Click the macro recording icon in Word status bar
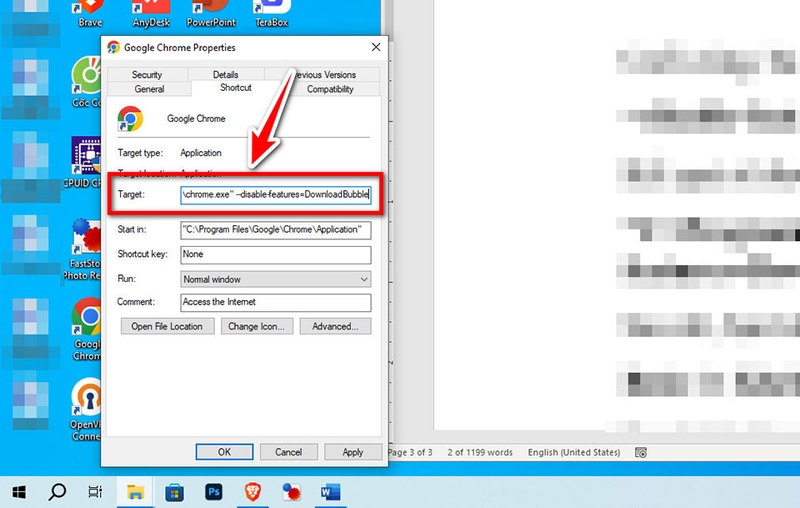 pyautogui.click(x=641, y=452)
